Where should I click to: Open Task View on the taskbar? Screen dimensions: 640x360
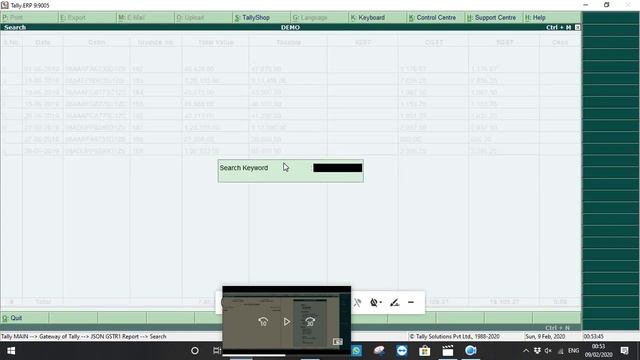(x=217, y=351)
